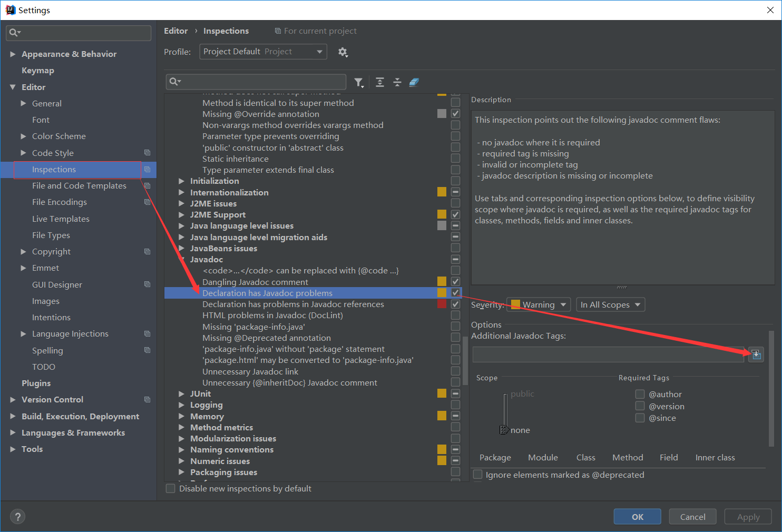
Task: Click the magnifier in the inspections search box
Action: [175, 82]
